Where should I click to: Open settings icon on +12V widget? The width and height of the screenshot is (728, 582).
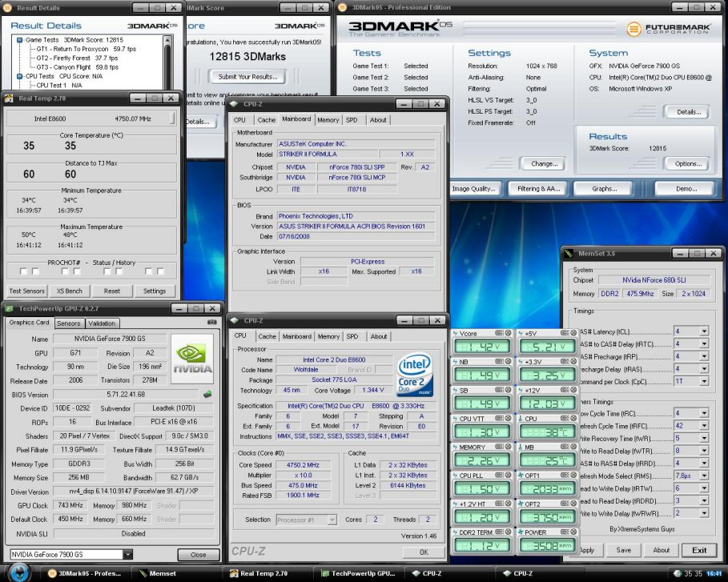pos(565,391)
